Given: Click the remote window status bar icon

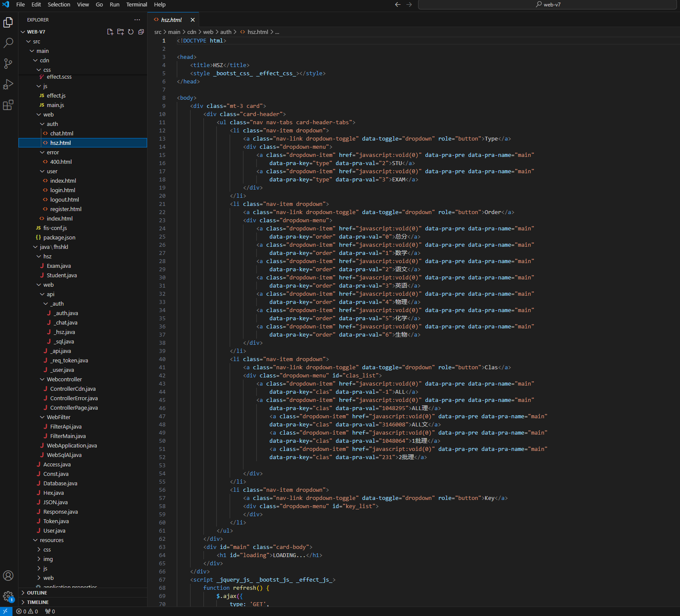Looking at the screenshot, I should pos(6,611).
